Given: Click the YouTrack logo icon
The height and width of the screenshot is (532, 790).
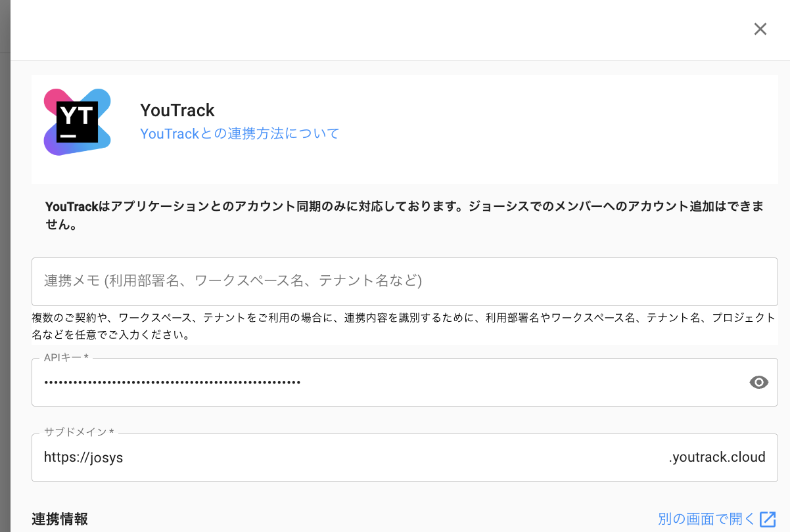Looking at the screenshot, I should (x=77, y=122).
